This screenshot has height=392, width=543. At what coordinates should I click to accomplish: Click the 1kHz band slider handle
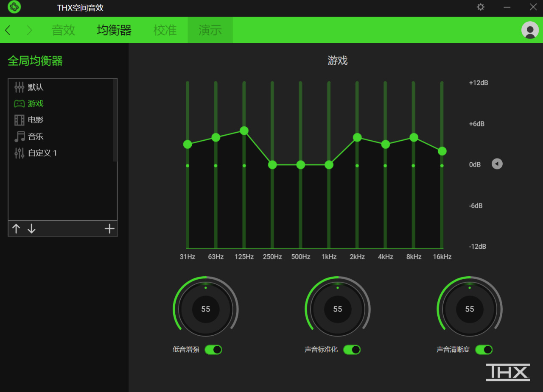[x=329, y=165]
